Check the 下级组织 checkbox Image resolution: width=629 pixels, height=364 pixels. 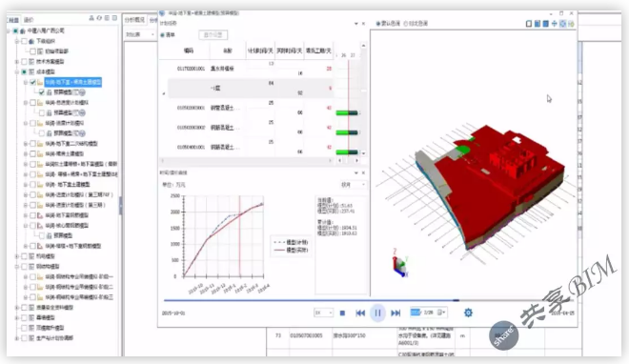[24, 41]
